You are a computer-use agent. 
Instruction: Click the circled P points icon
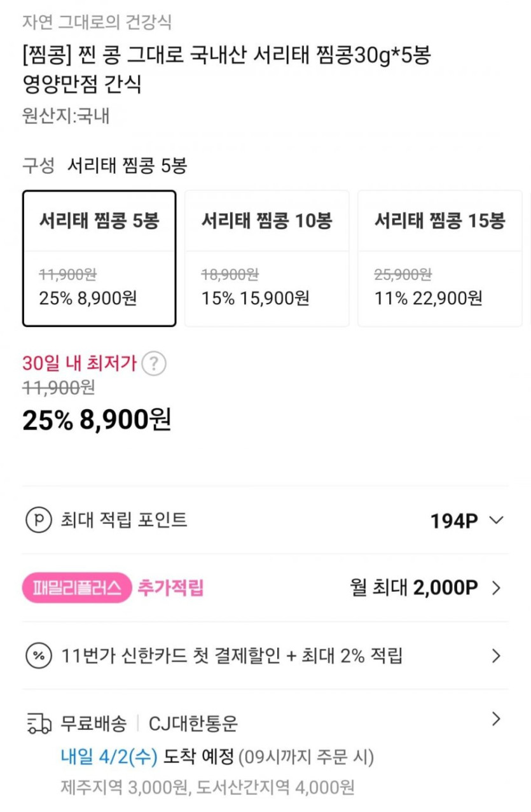[x=38, y=521]
